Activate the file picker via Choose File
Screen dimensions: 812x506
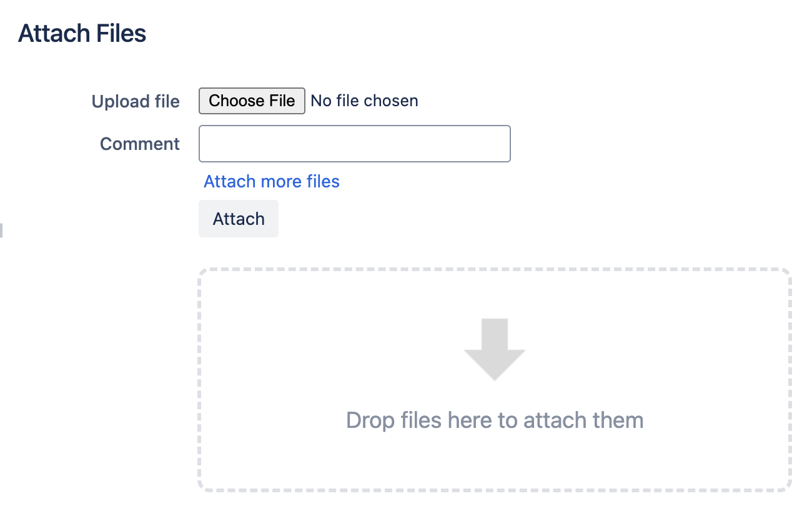point(251,101)
